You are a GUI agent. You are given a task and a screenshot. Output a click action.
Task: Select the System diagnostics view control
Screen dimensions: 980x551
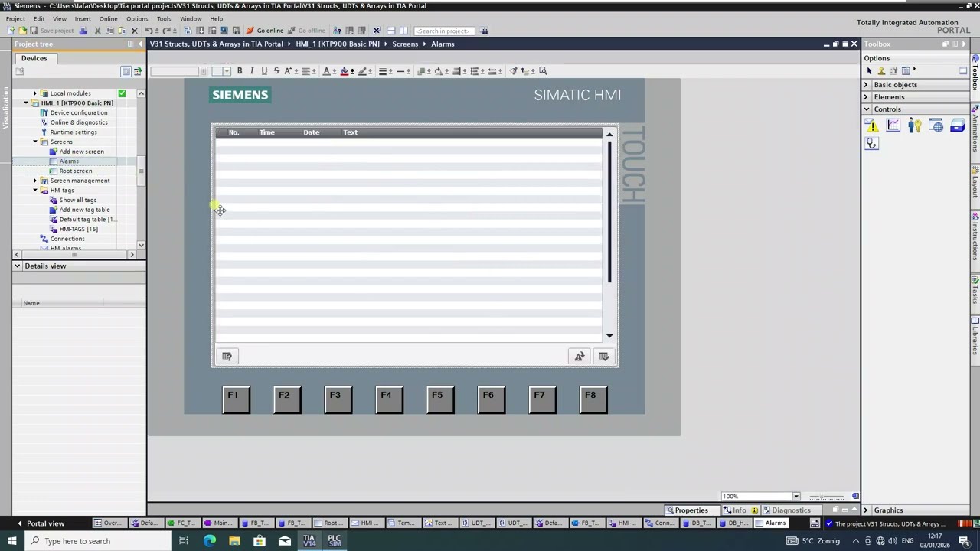(x=872, y=143)
